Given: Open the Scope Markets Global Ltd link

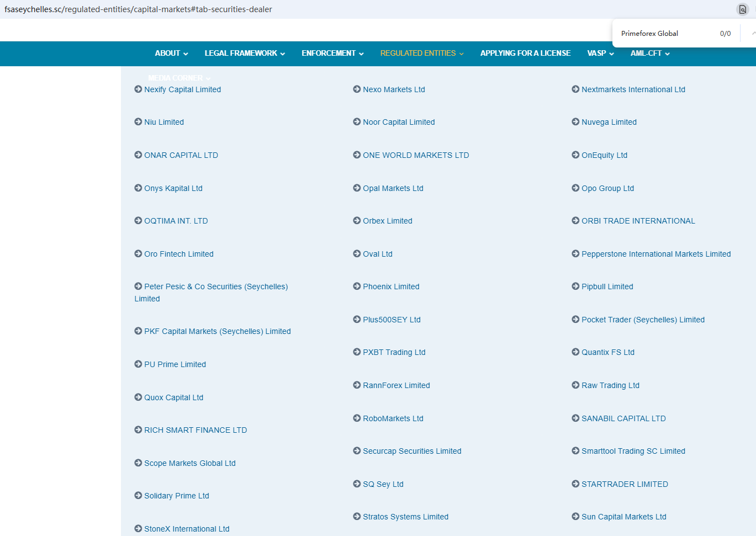Looking at the screenshot, I should 190,463.
